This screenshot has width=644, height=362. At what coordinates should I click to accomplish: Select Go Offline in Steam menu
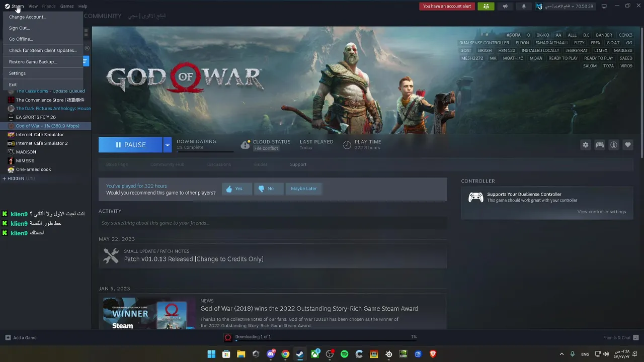pos(43,39)
